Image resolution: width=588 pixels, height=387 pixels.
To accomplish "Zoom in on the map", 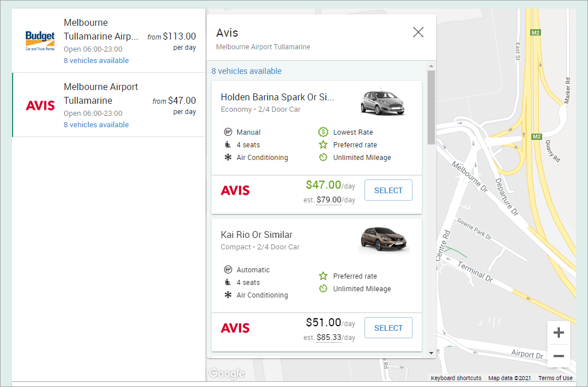I will (559, 333).
